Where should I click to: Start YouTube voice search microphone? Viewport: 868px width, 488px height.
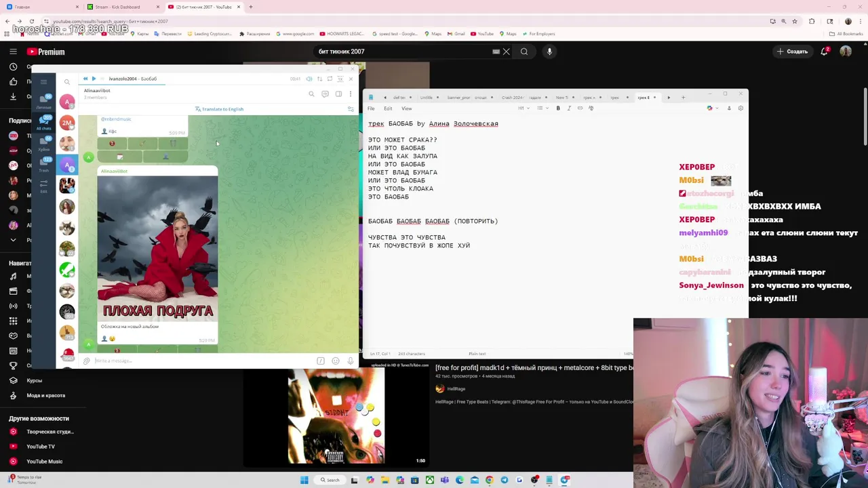pyautogui.click(x=549, y=52)
